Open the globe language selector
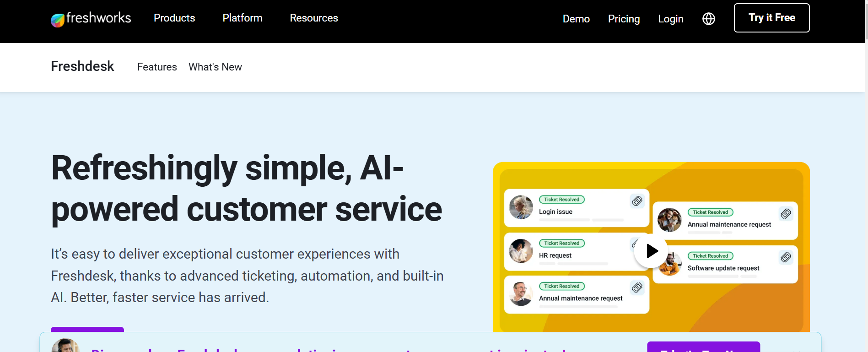 coord(708,19)
